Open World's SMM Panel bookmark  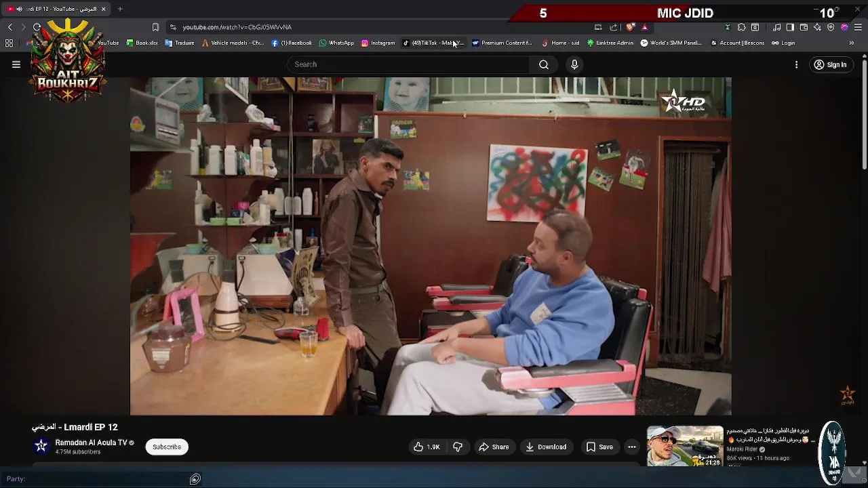pyautogui.click(x=671, y=43)
